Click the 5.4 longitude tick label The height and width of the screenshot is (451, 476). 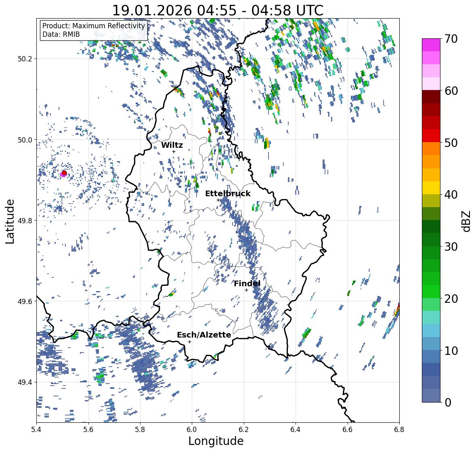tap(36, 429)
